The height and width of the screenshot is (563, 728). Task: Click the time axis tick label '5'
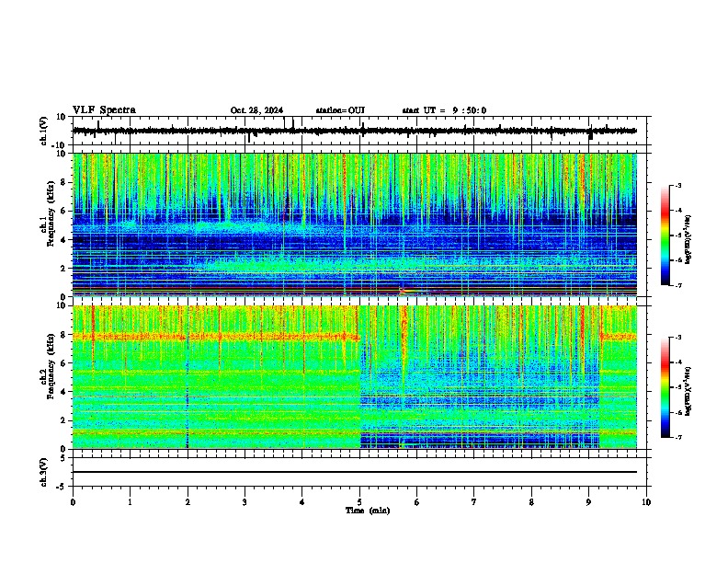tap(359, 502)
